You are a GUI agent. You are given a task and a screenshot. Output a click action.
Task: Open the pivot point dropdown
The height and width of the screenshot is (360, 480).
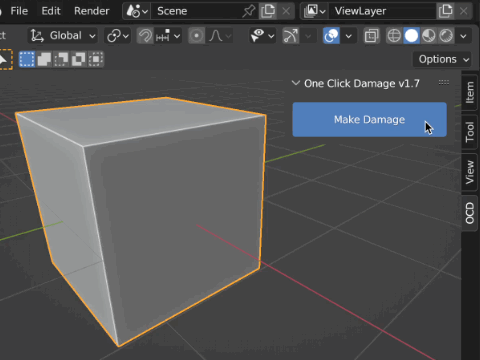tap(117, 36)
